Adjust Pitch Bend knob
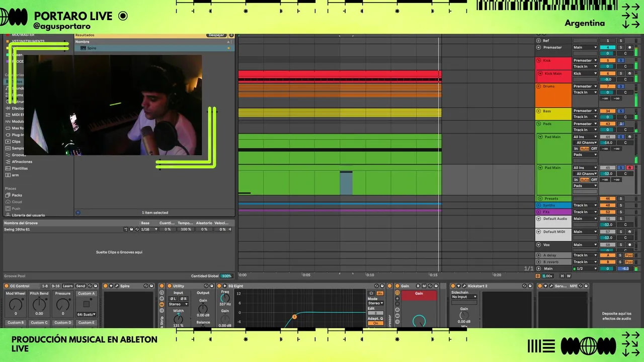The image size is (644, 362). pyautogui.click(x=39, y=304)
